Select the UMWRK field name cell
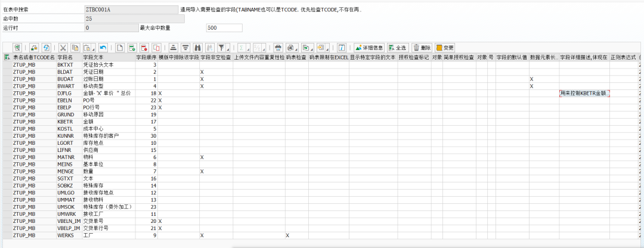644x248 pixels. tap(69, 214)
